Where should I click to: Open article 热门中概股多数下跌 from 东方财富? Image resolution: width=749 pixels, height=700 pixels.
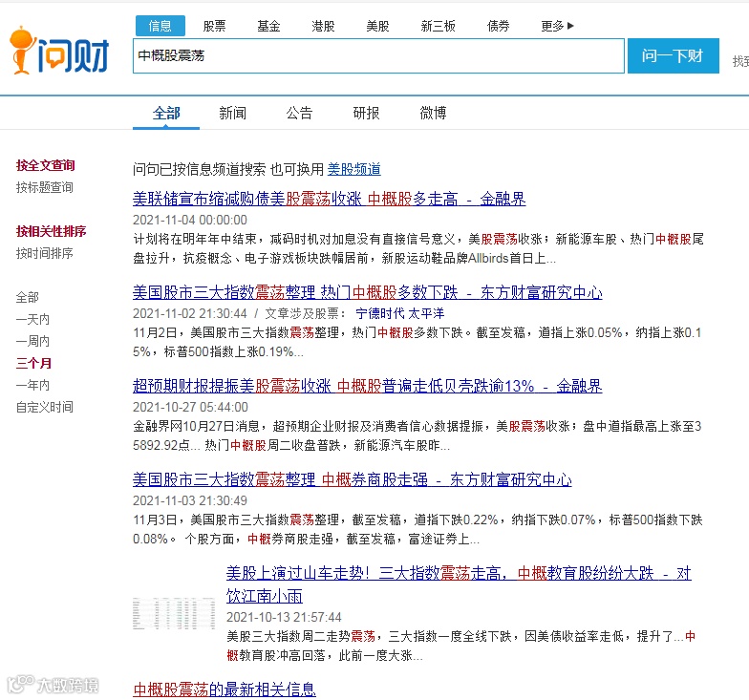pyautogui.click(x=367, y=292)
